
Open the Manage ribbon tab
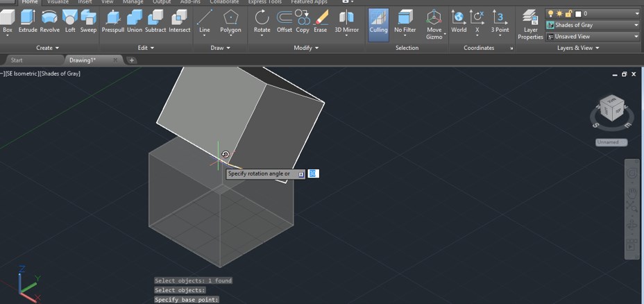pos(133,2)
